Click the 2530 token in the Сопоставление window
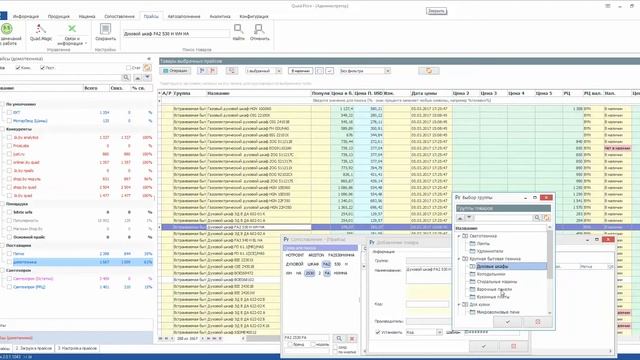Viewport: 640px width, 360px height. pos(310,273)
